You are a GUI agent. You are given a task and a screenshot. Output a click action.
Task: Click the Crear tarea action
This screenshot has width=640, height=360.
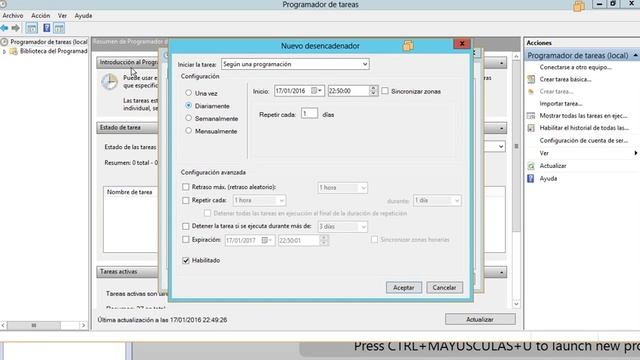(x=556, y=91)
